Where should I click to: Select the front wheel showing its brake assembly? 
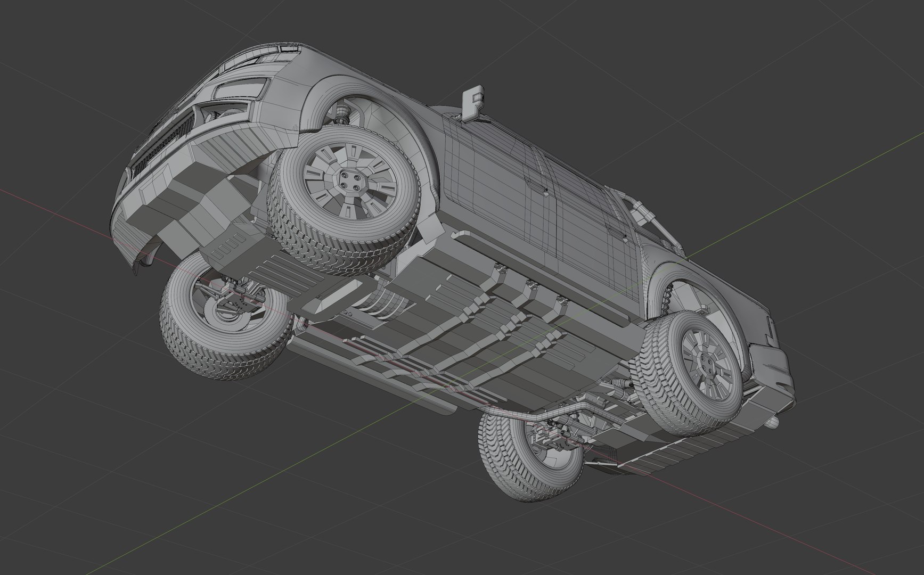click(x=226, y=317)
